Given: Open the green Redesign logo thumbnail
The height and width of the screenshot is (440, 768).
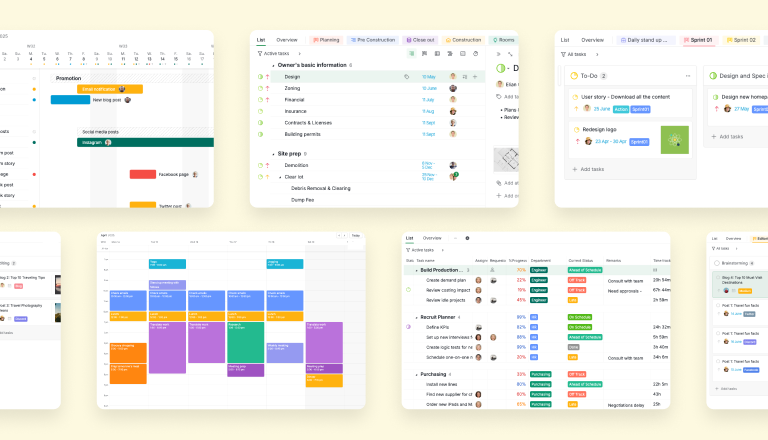Looking at the screenshot, I should click(675, 139).
